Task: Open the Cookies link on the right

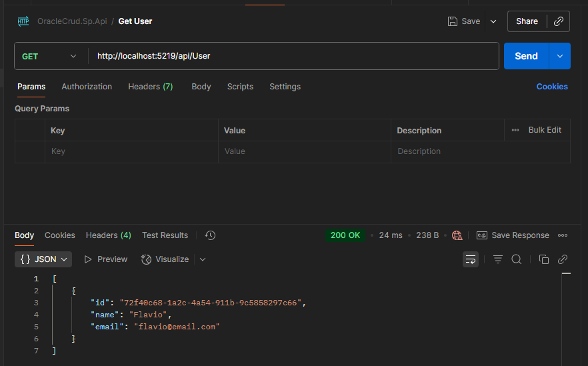Action: (x=552, y=87)
